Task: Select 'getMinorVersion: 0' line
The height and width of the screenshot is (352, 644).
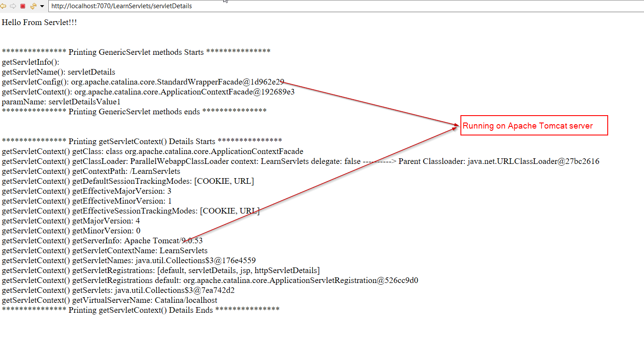Action: click(71, 231)
